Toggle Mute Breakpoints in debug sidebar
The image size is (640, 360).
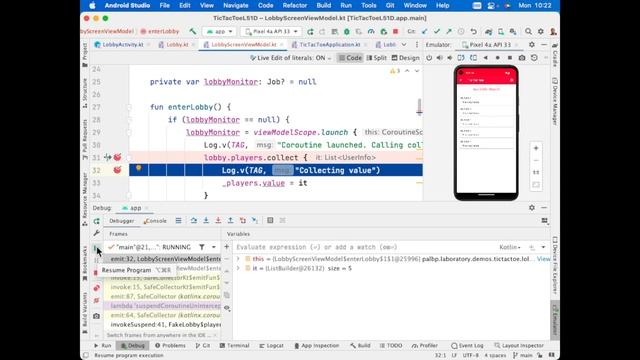96,301
